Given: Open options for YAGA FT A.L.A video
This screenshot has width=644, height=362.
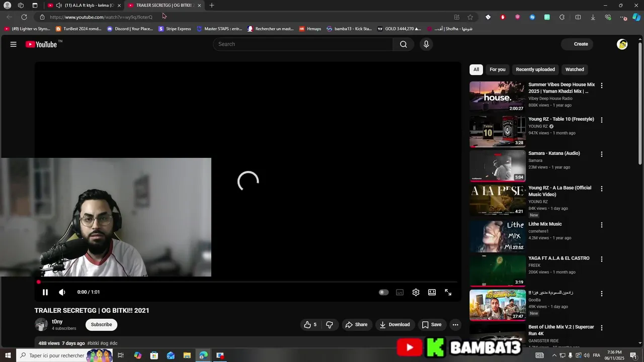Looking at the screenshot, I should pyautogui.click(x=602, y=259).
